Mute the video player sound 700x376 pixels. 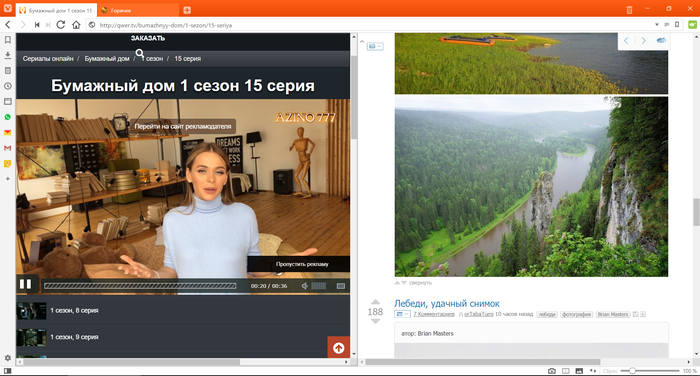point(304,286)
